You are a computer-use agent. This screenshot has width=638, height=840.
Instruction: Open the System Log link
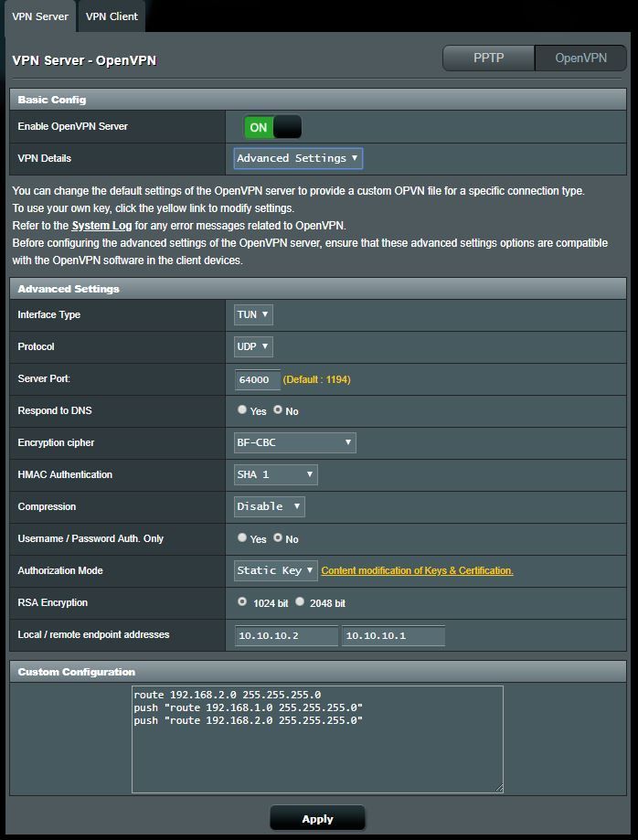101,226
